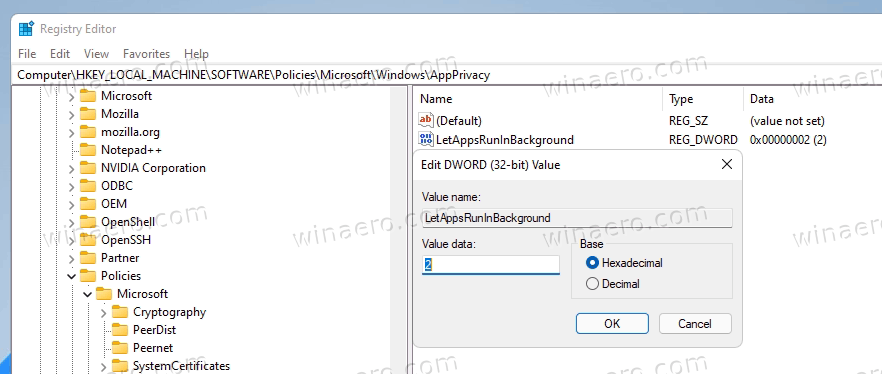The image size is (882, 374).
Task: Click the (value not set) data cell
Action: click(787, 120)
